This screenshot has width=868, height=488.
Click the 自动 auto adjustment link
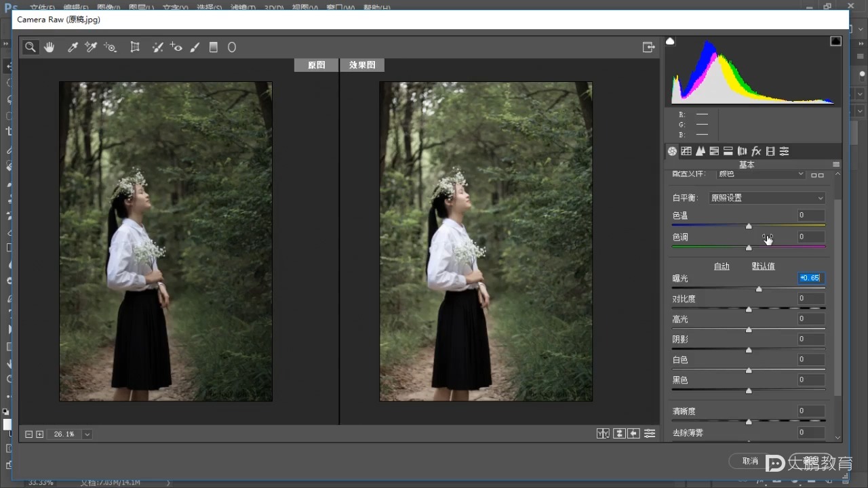[722, 266]
